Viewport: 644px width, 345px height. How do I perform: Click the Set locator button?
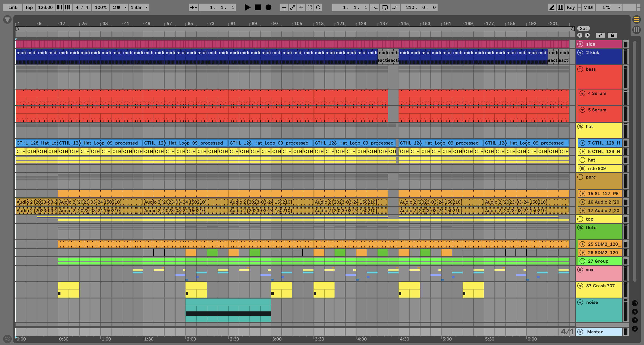coord(583,28)
